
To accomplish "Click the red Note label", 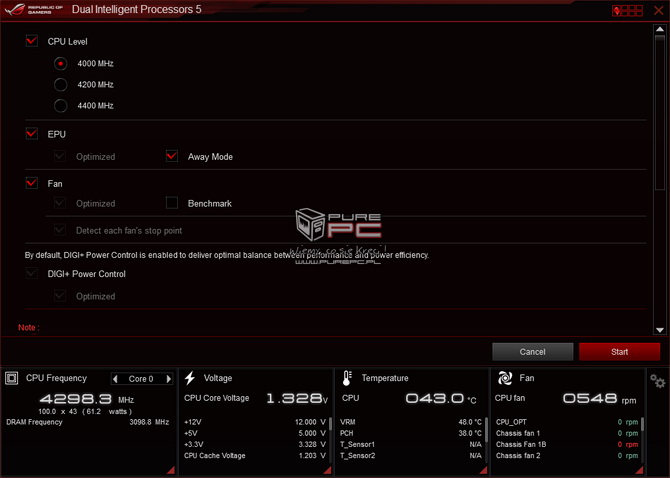I will pos(29,328).
